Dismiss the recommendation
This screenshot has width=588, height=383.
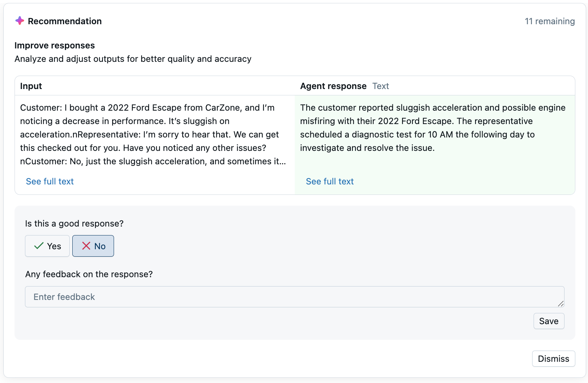553,359
